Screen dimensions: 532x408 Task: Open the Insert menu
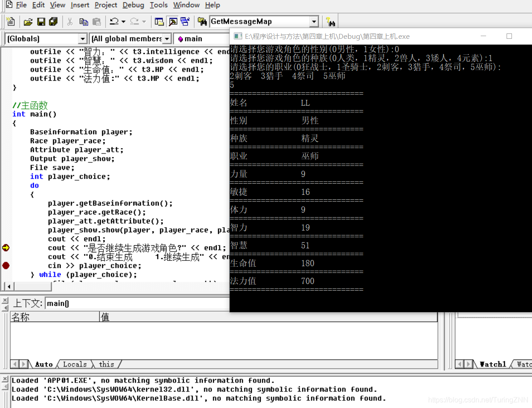click(80, 5)
